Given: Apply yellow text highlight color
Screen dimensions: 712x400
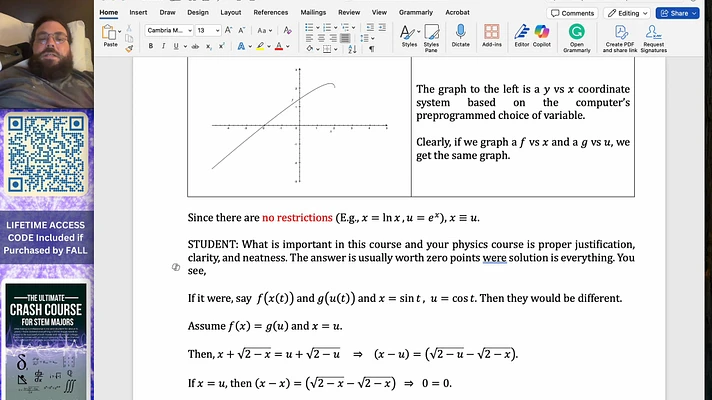Looking at the screenshot, I should click(260, 46).
